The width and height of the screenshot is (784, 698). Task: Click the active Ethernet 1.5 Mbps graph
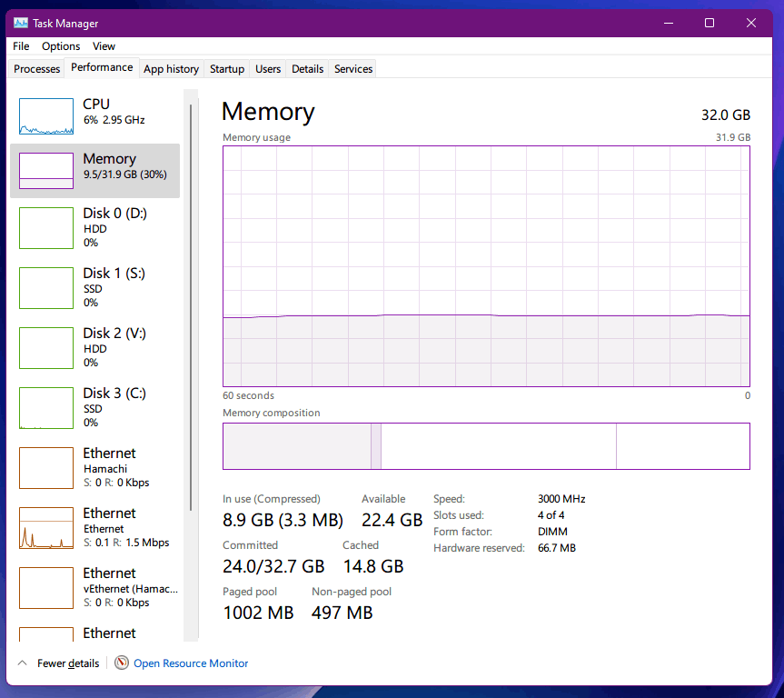pos(46,528)
